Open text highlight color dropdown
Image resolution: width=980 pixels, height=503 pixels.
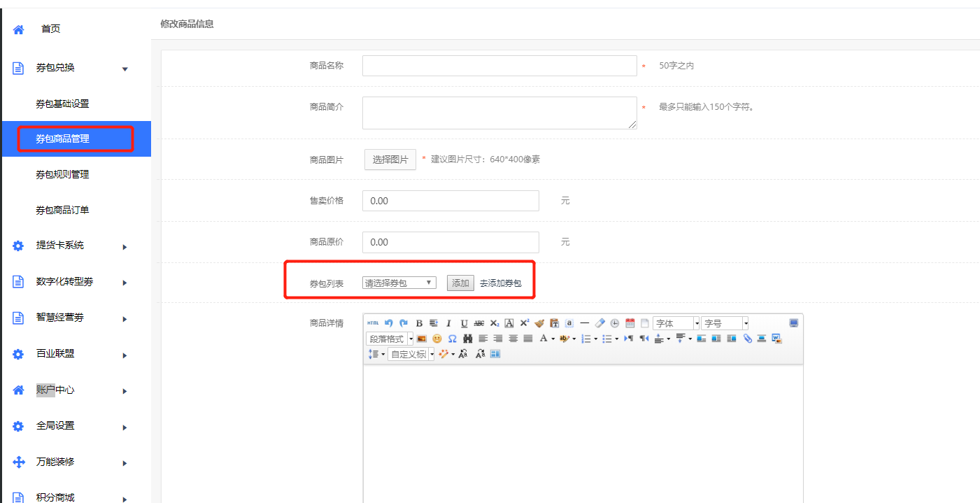click(x=574, y=339)
